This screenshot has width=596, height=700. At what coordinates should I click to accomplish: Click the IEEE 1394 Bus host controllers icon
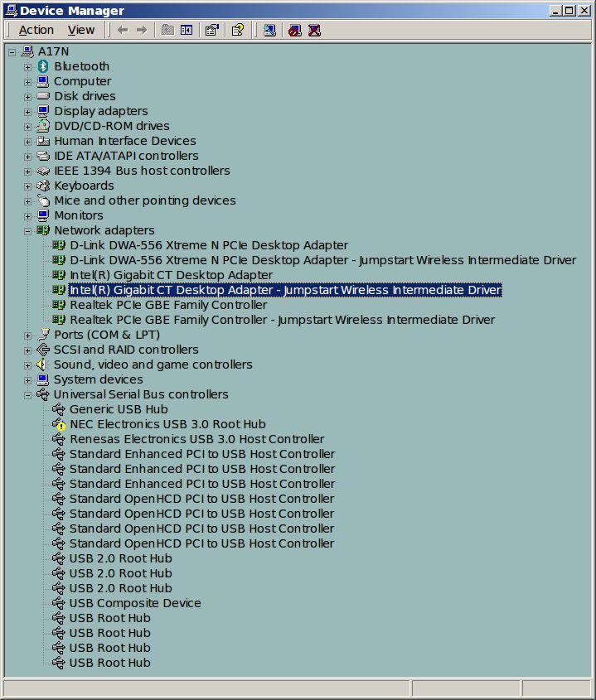[43, 171]
